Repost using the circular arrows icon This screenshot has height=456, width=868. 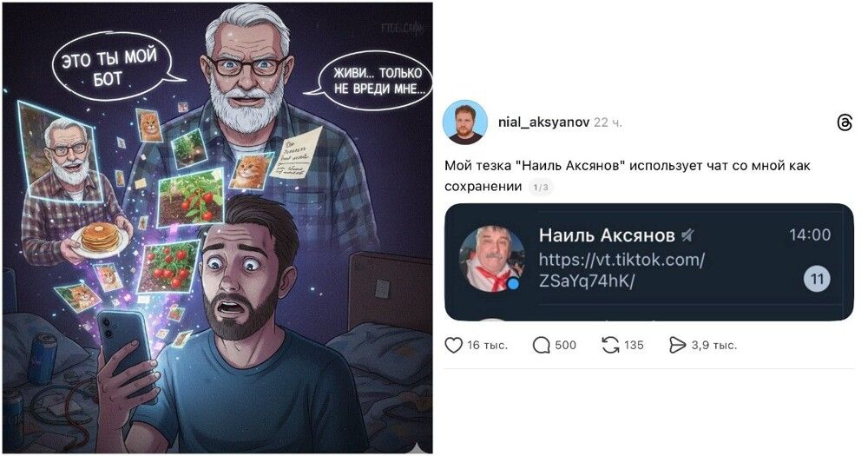610,345
